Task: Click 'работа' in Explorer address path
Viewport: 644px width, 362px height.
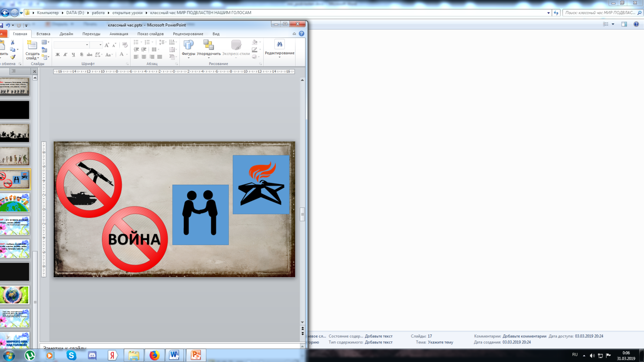Action: pos(98,13)
